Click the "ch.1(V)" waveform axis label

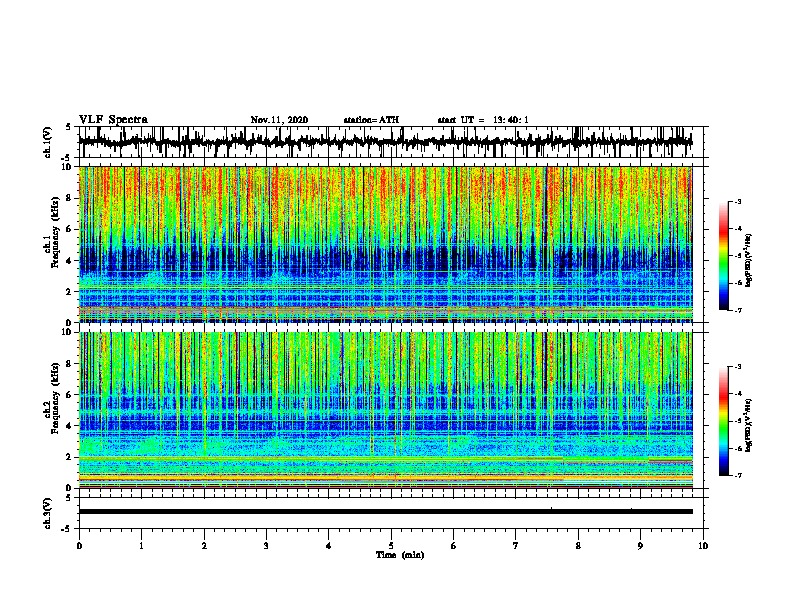(48, 142)
